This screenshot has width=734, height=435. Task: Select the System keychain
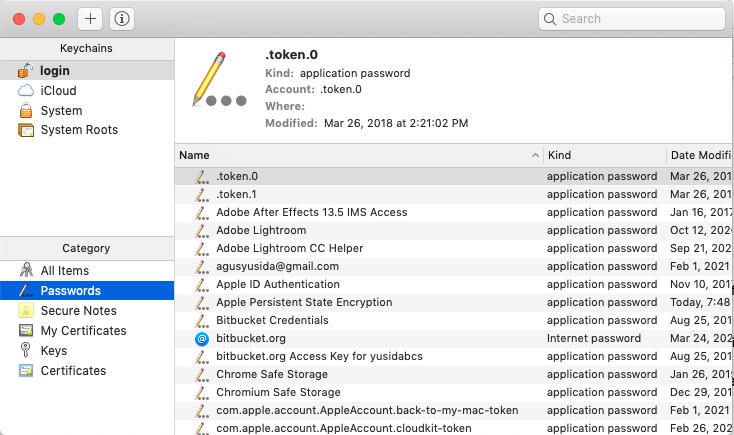coord(87,111)
